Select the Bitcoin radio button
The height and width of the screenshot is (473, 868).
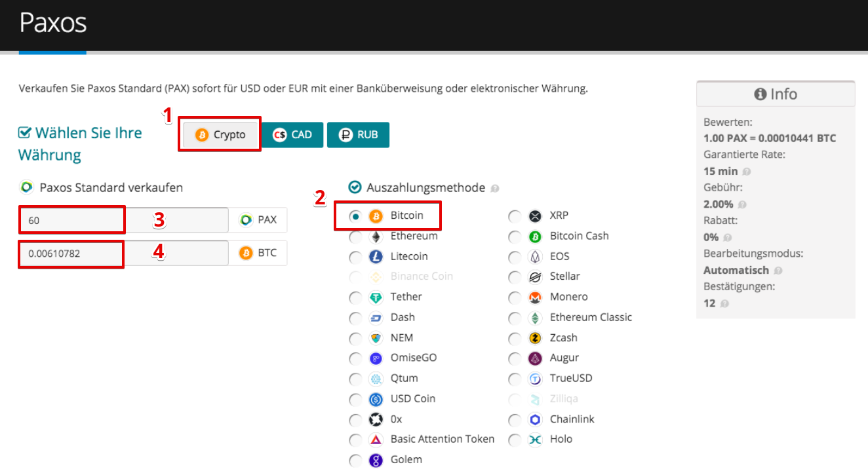tap(355, 216)
